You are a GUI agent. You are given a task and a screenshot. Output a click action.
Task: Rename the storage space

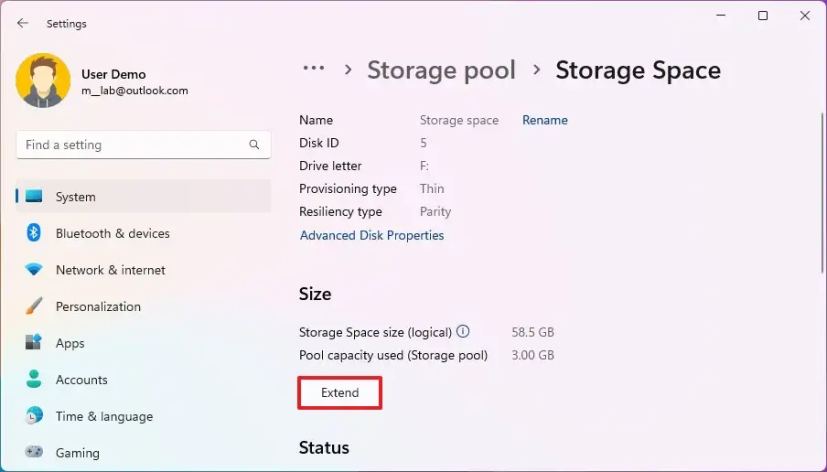545,120
